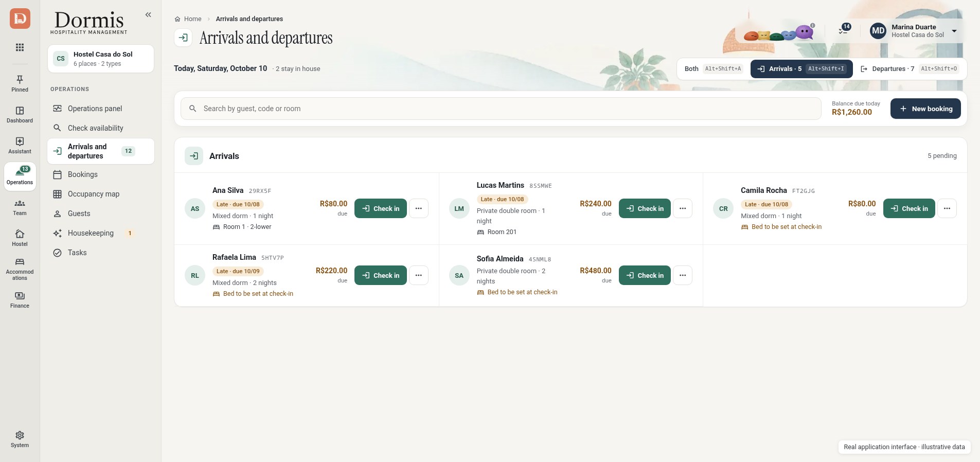Open Tasks in the sidebar
980x462 pixels.
pyautogui.click(x=101, y=253)
